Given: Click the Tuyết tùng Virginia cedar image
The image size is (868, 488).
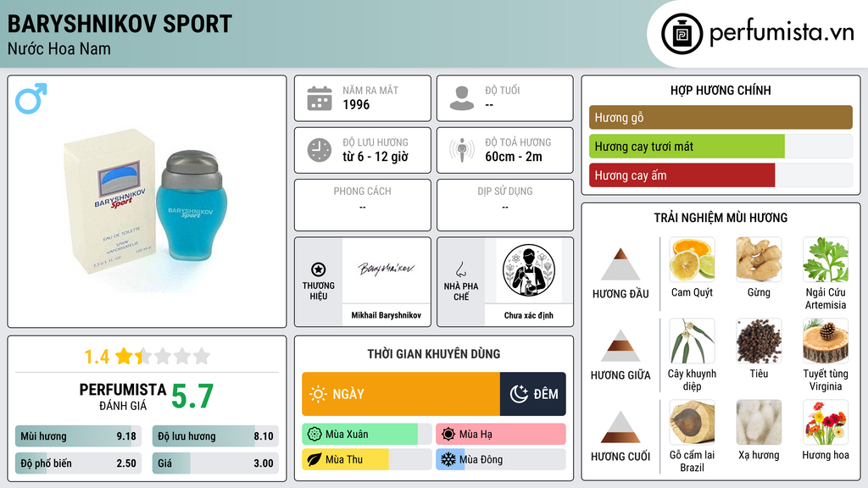Looking at the screenshot, I should point(826,341).
